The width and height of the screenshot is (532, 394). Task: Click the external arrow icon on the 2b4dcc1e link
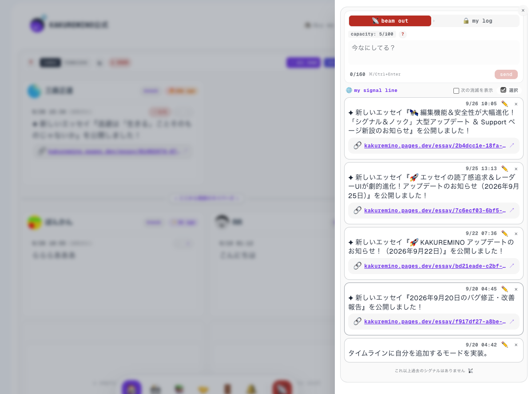[x=512, y=145]
